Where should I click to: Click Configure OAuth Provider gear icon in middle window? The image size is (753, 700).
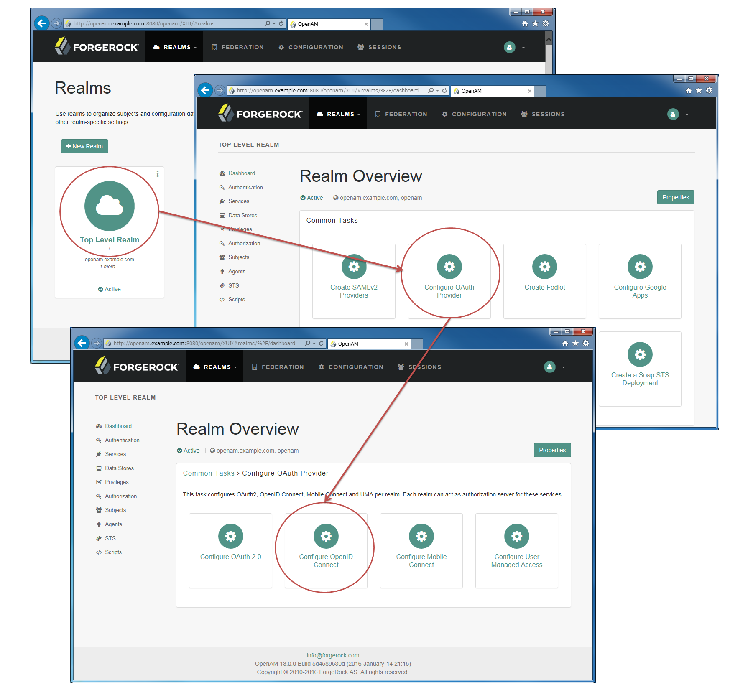tap(449, 267)
